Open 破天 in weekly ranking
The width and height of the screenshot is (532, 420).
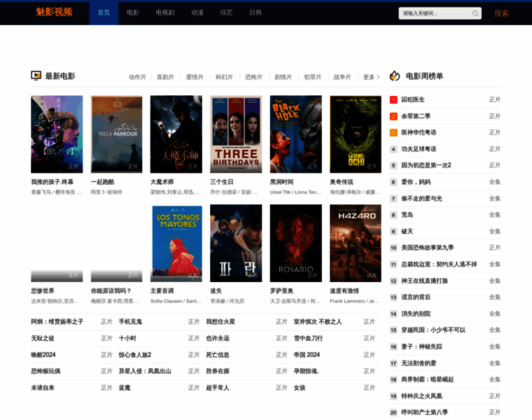[x=407, y=232]
